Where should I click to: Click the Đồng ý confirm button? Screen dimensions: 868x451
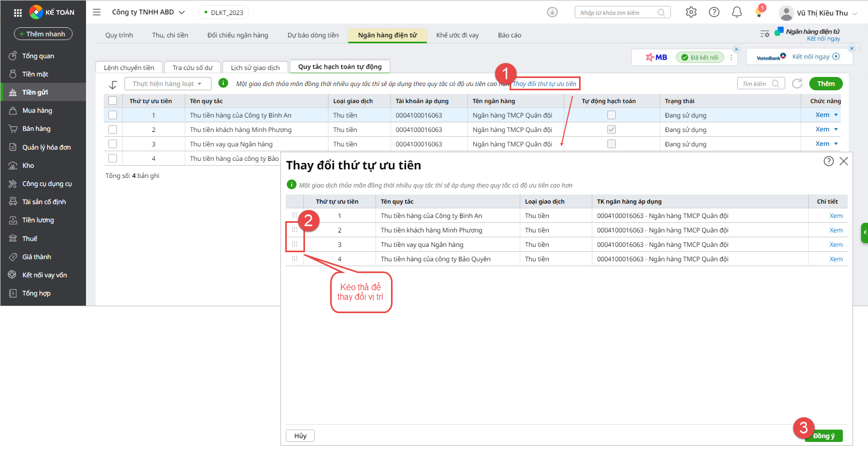[824, 436]
